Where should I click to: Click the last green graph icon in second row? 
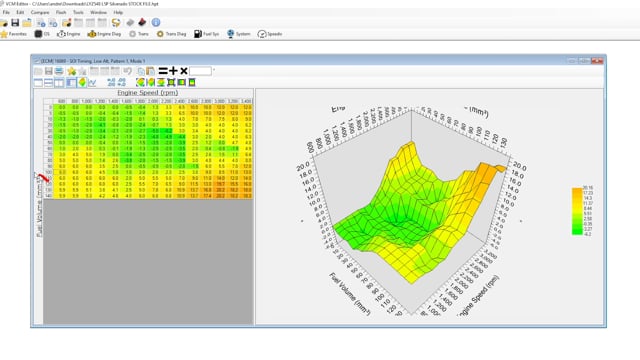pyautogui.click(x=192, y=82)
